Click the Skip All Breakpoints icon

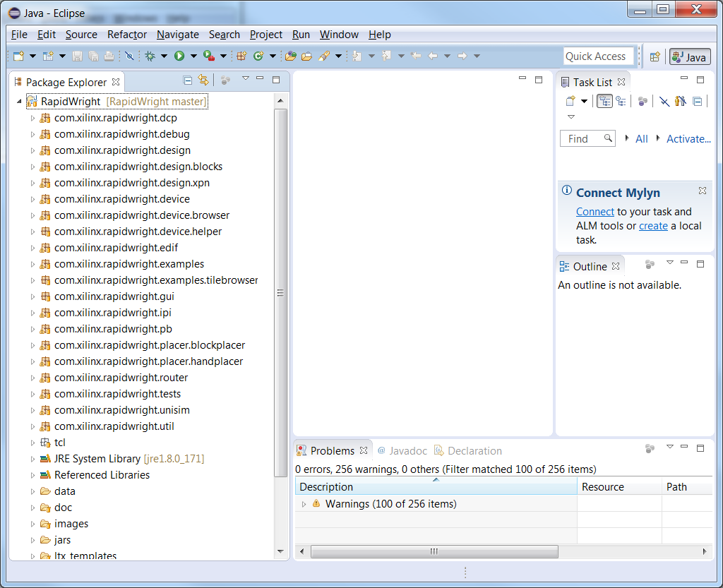tap(130, 56)
